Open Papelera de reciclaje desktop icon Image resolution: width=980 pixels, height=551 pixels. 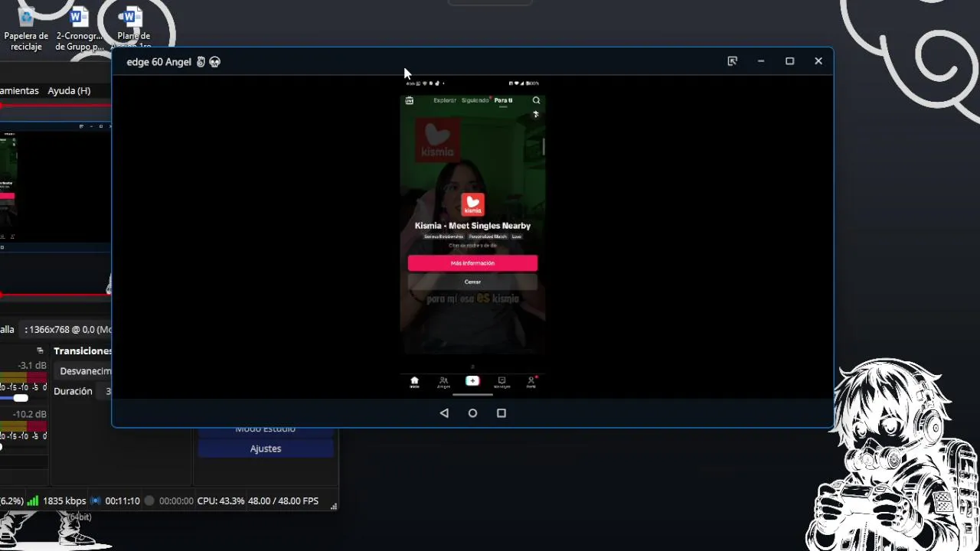(26, 27)
